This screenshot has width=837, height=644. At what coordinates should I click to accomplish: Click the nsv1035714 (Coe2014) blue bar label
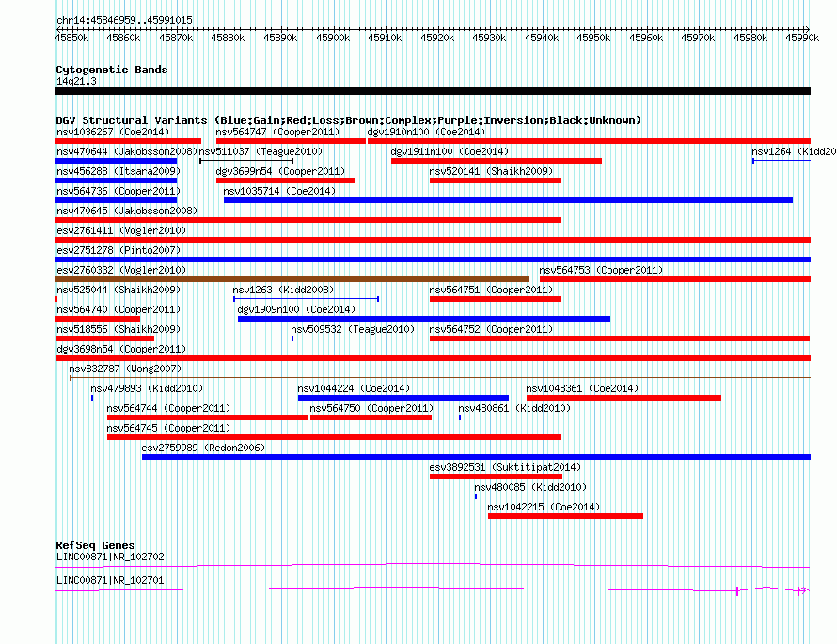tap(279, 191)
